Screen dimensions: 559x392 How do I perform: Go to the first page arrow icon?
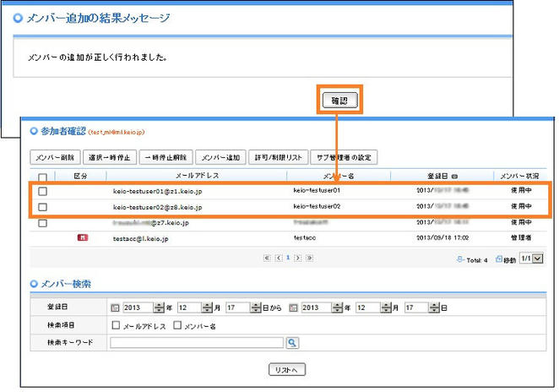267,258
